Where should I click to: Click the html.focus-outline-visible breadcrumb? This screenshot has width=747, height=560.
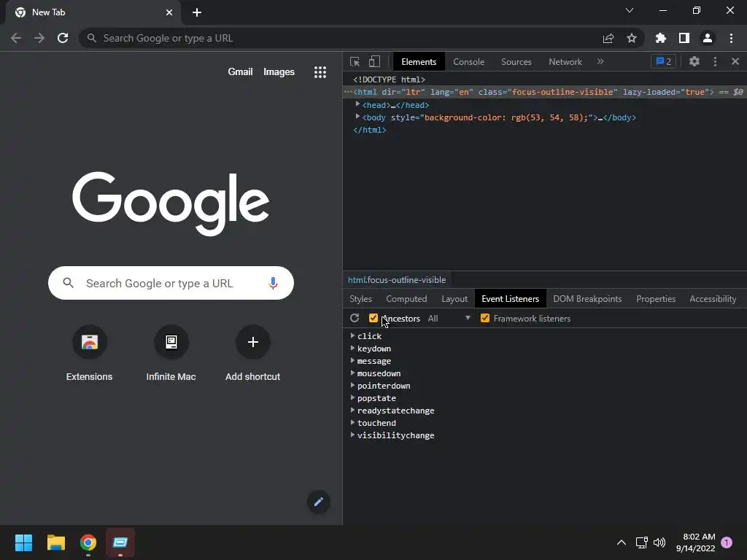(x=397, y=280)
